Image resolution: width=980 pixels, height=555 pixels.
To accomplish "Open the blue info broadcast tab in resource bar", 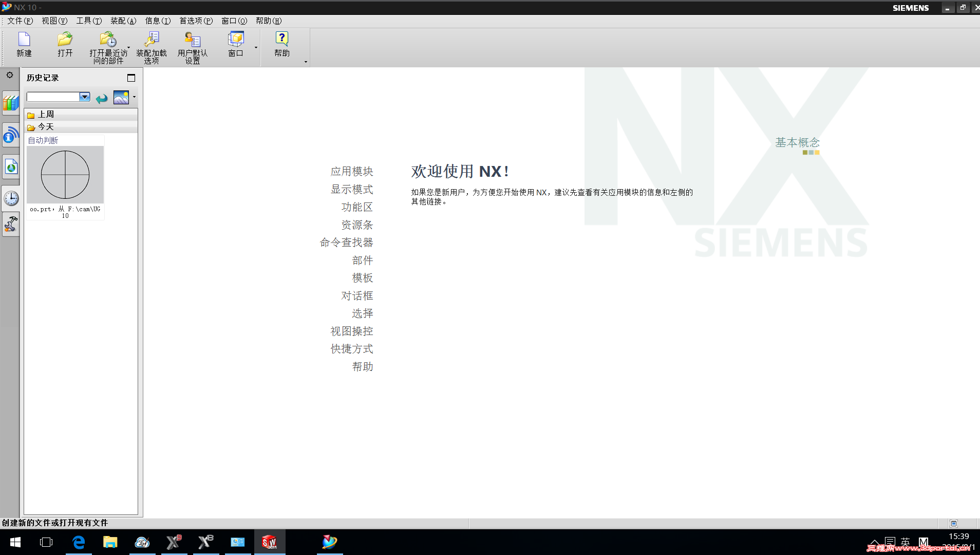I will [x=11, y=135].
